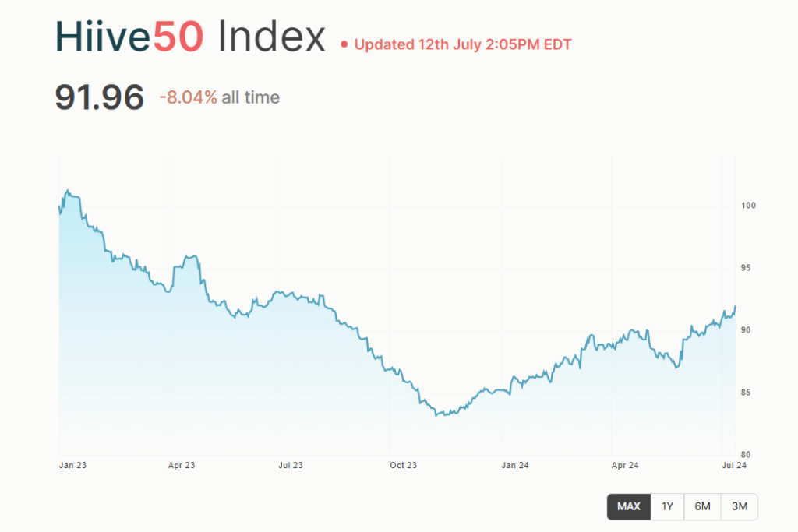
Task: Click the index value 91.96
Action: pos(100,97)
